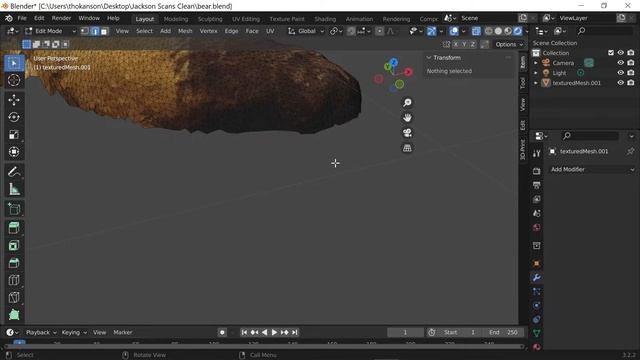This screenshot has width=640, height=360.
Task: Select the Annotate tool
Action: click(14, 172)
